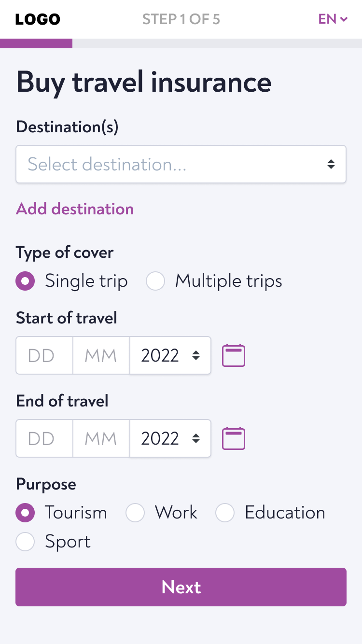362x644 pixels.
Task: Open the Select destination dropdown
Action: click(181, 164)
